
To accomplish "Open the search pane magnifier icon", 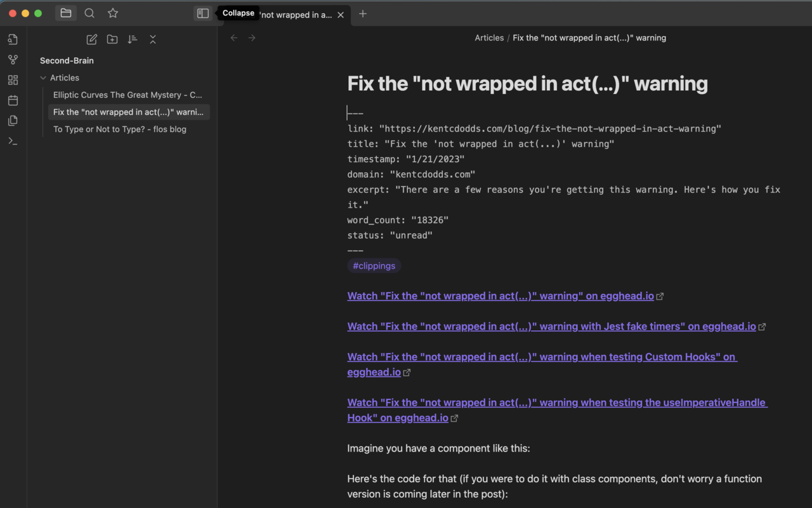I will [x=89, y=13].
